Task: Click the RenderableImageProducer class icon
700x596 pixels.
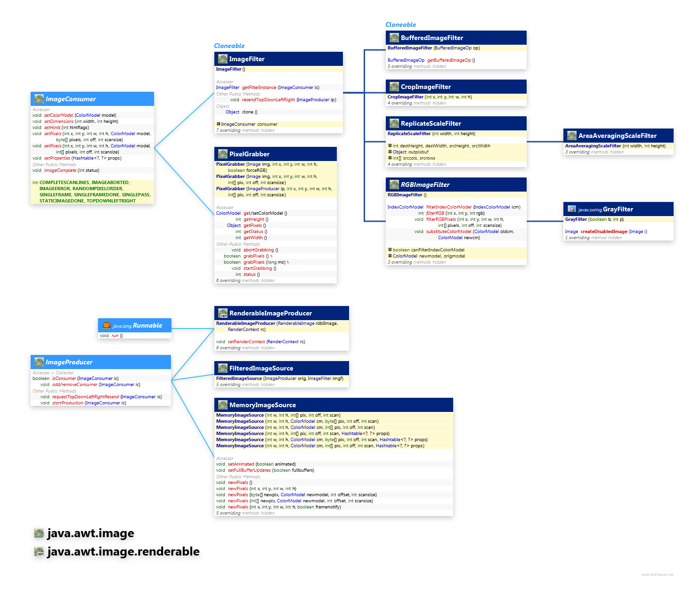Action: pos(223,313)
